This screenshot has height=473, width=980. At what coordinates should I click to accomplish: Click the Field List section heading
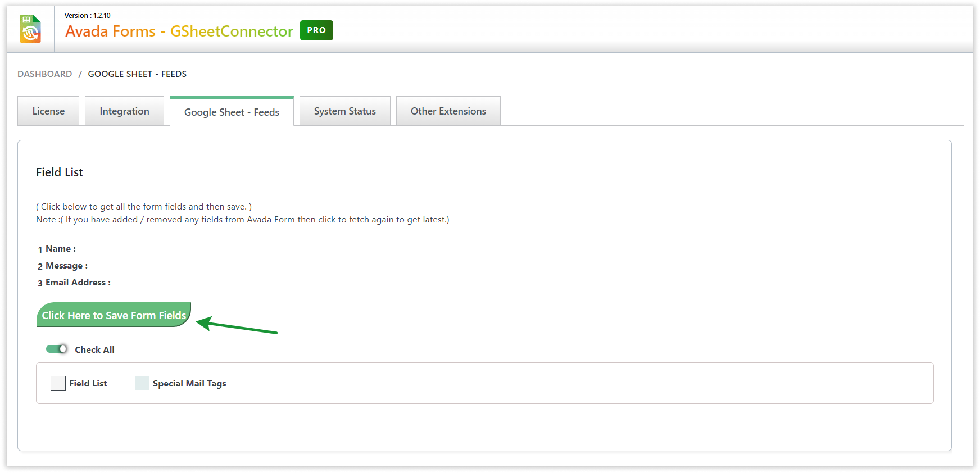60,172
